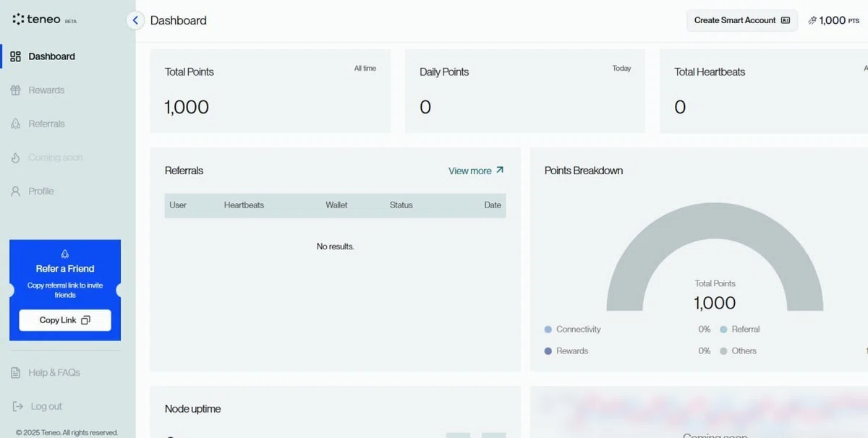The width and height of the screenshot is (868, 438).
Task: Click the Referral legend dot
Action: 723,330
